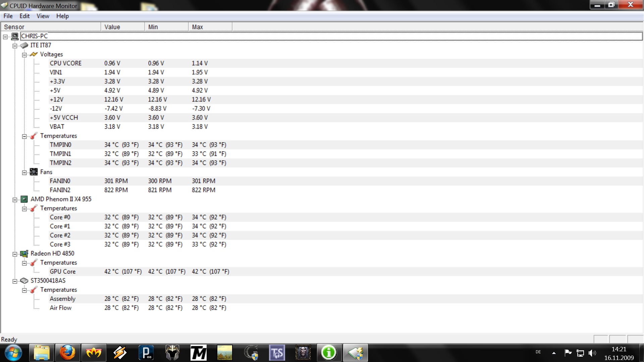Screen dimensions: 644x362
Task: Select the TMPIN1 temperature row
Action: click(x=346, y=154)
